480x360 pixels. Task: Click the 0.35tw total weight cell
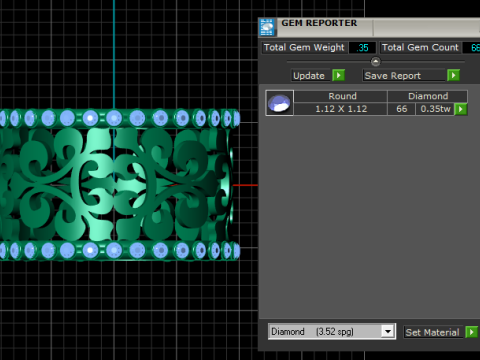[435, 109]
